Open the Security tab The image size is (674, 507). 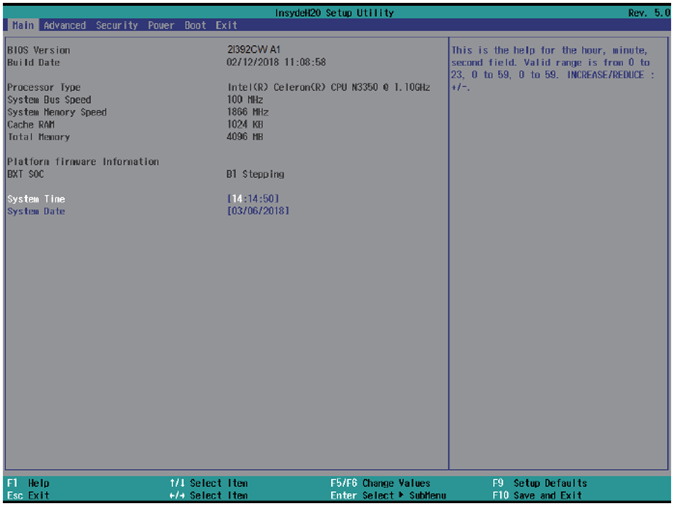coord(117,25)
